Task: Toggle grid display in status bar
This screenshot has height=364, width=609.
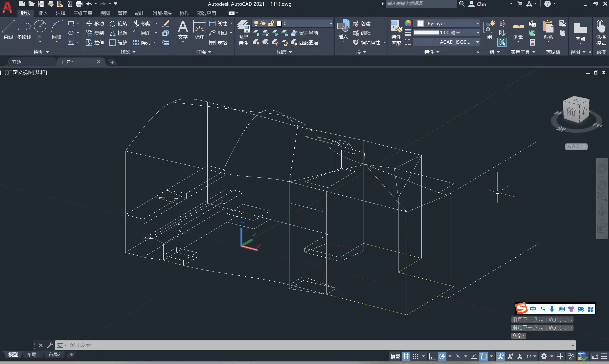Action: tap(406, 356)
